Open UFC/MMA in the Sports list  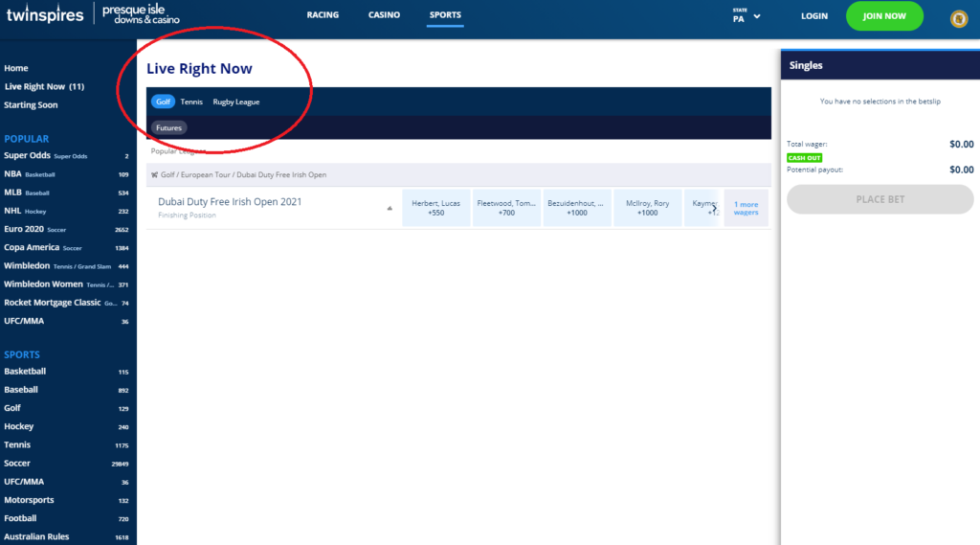[66, 482]
